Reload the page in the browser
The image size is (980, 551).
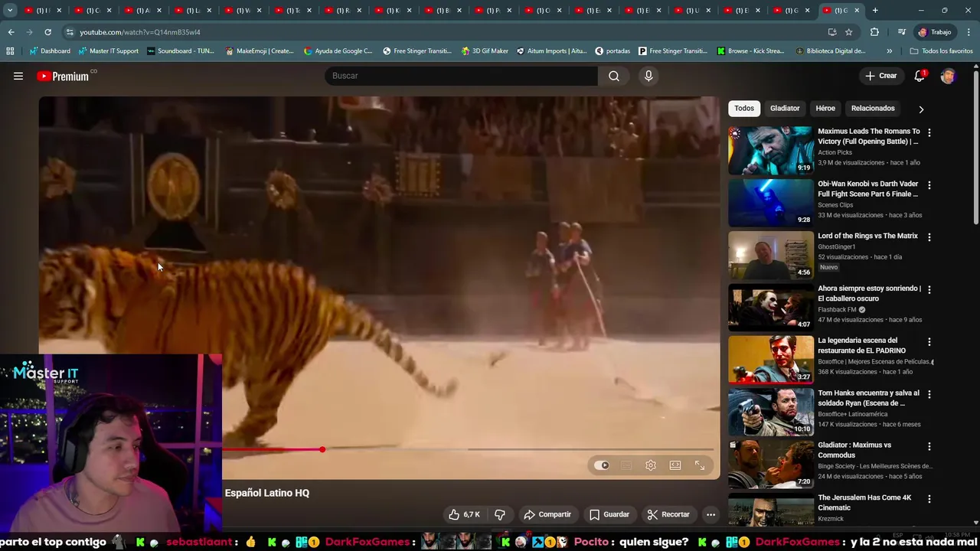click(47, 32)
